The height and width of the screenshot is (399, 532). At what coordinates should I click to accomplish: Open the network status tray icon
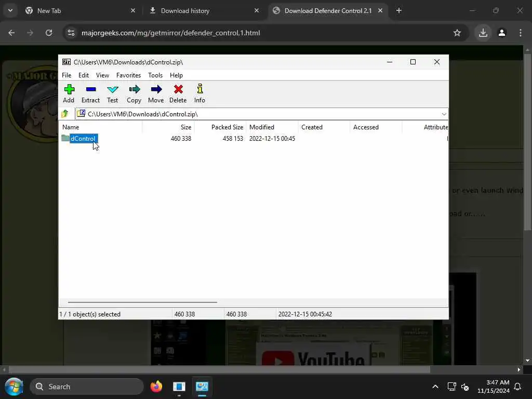click(x=451, y=387)
